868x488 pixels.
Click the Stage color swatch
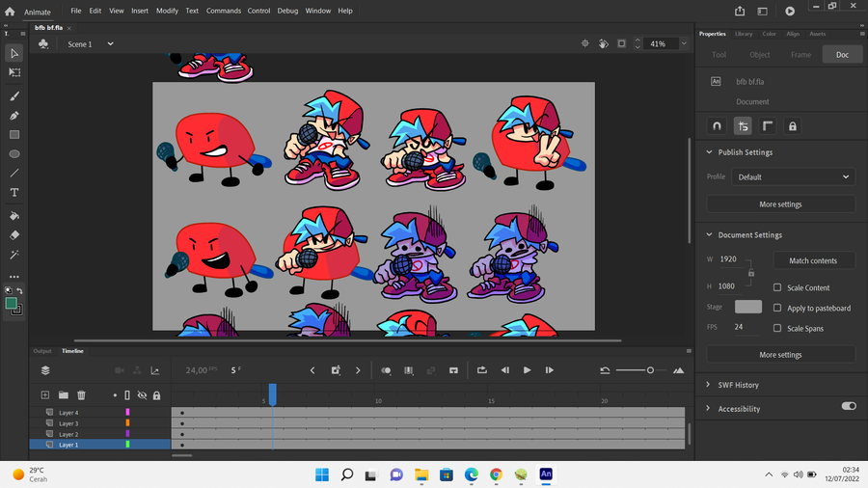tap(748, 307)
